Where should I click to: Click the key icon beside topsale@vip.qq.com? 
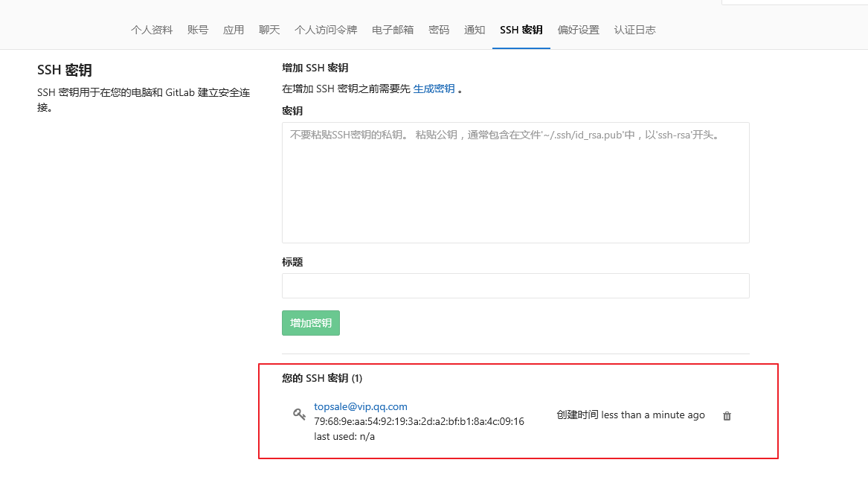click(x=299, y=415)
